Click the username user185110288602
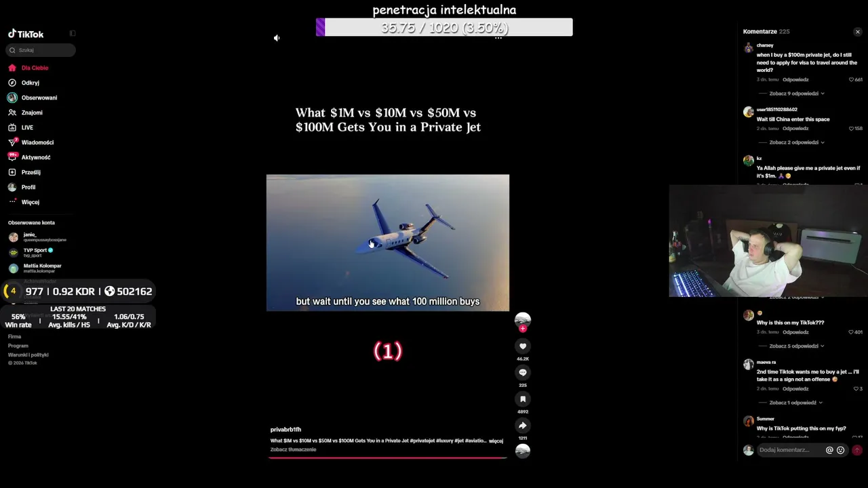 pyautogui.click(x=777, y=109)
